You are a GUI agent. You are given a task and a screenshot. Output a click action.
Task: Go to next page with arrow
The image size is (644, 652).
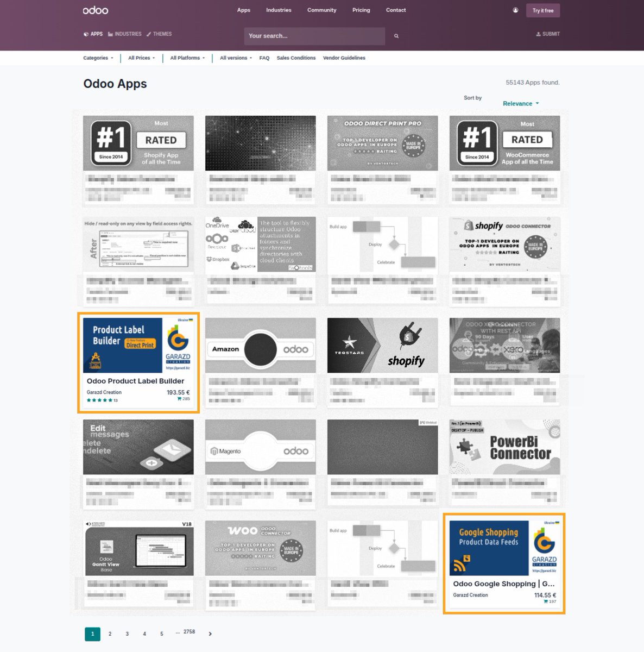coord(210,634)
